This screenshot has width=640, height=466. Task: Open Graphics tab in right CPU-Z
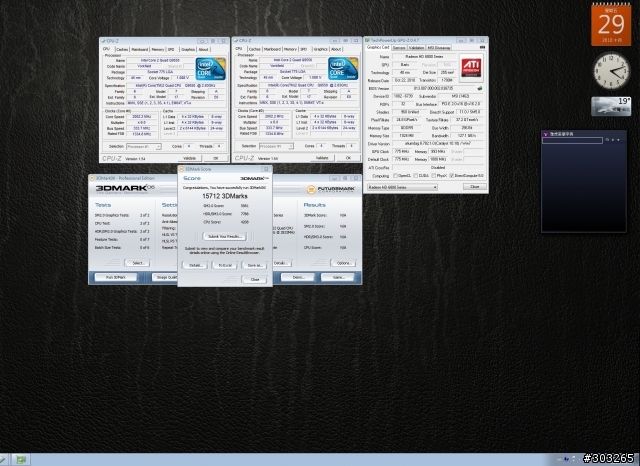point(320,49)
